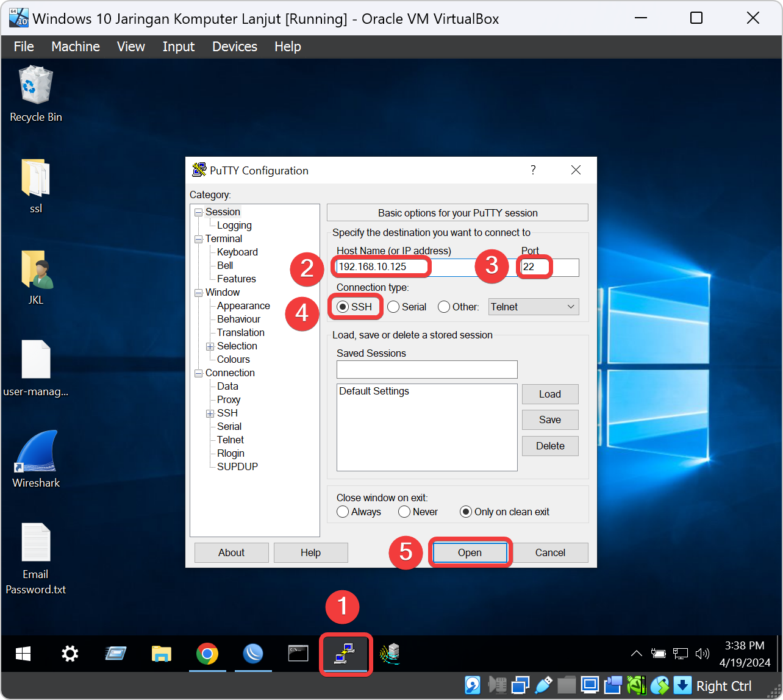Show hidden system tray icons chevron

(x=636, y=654)
